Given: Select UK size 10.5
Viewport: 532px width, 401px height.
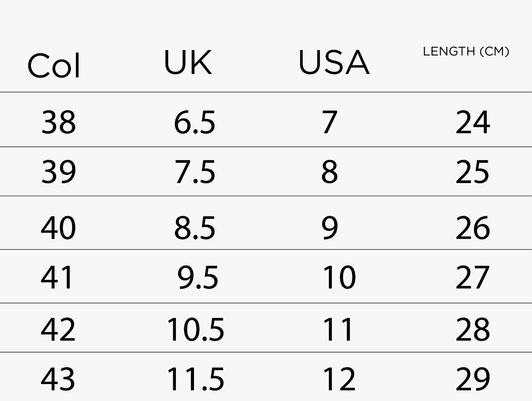Looking at the screenshot, I should pos(196,330).
